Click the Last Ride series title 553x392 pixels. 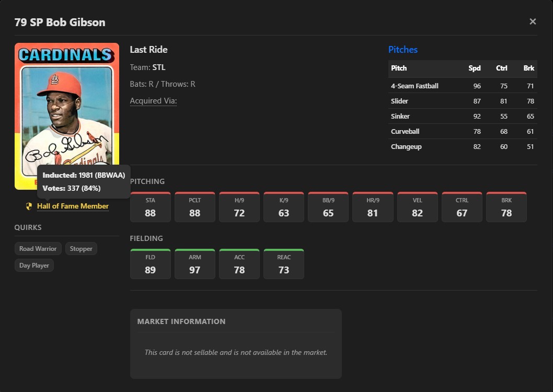click(x=148, y=50)
